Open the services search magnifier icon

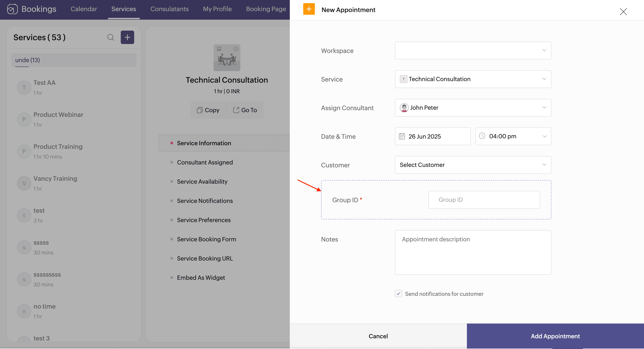coord(110,37)
